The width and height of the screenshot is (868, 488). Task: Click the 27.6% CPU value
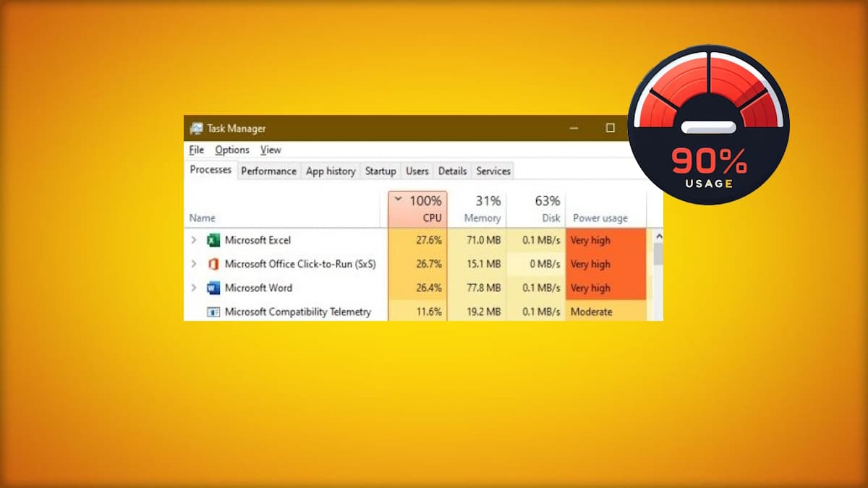[x=429, y=240]
